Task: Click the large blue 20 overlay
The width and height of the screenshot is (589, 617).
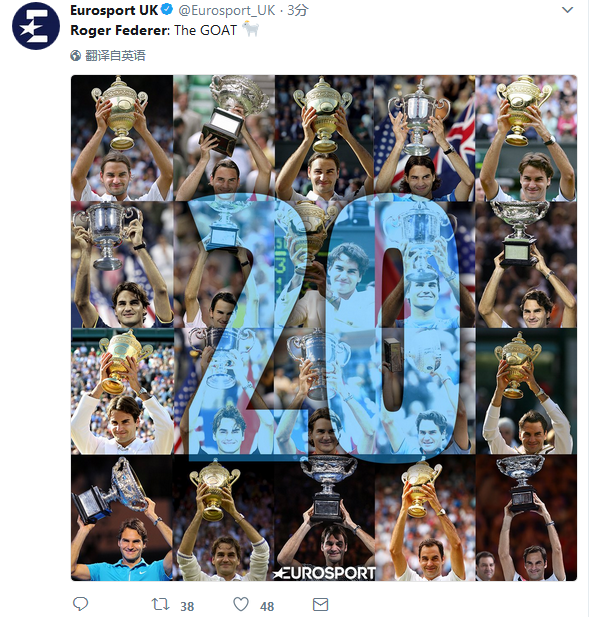Action: pyautogui.click(x=324, y=328)
